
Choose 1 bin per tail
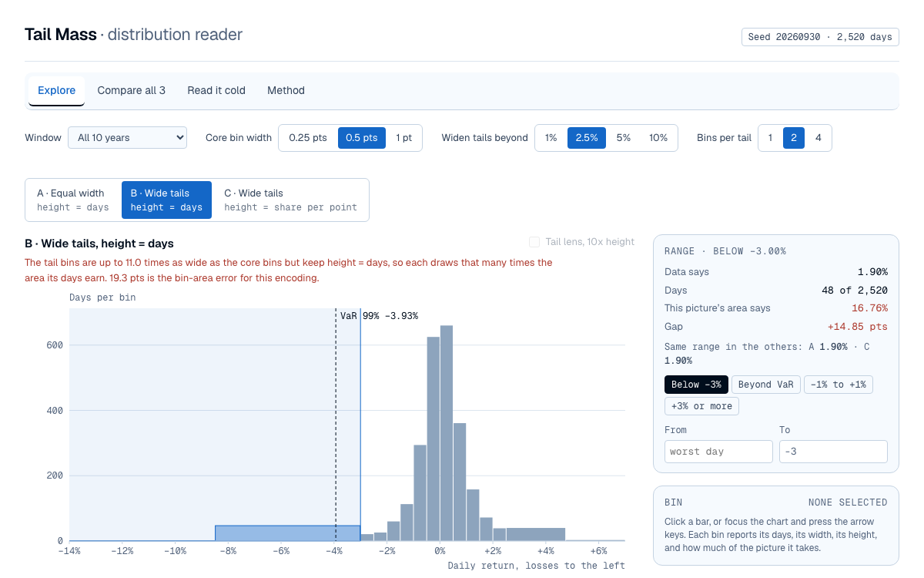[770, 138]
